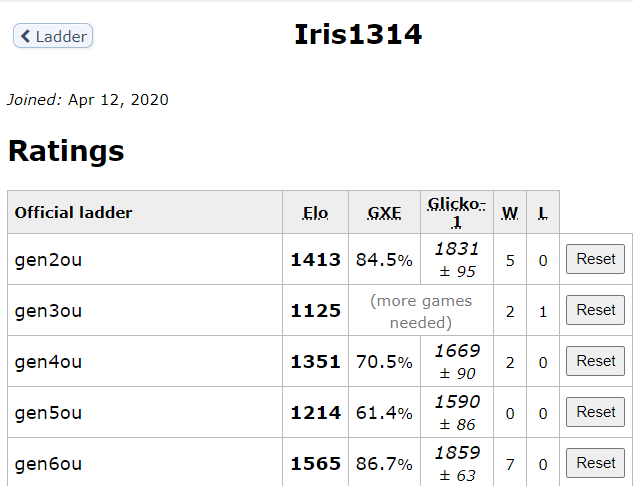Click the W wins column header
The width and height of the screenshot is (633, 486).
tap(510, 213)
